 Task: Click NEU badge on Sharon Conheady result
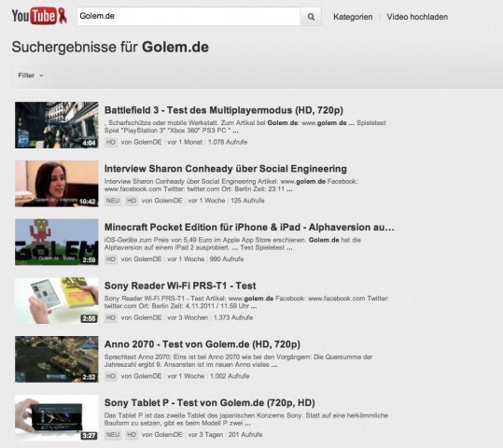click(x=113, y=201)
